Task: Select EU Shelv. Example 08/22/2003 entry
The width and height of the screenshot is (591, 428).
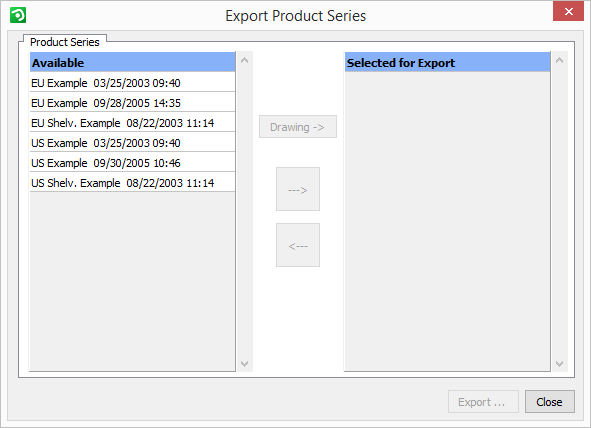Action: tap(132, 122)
